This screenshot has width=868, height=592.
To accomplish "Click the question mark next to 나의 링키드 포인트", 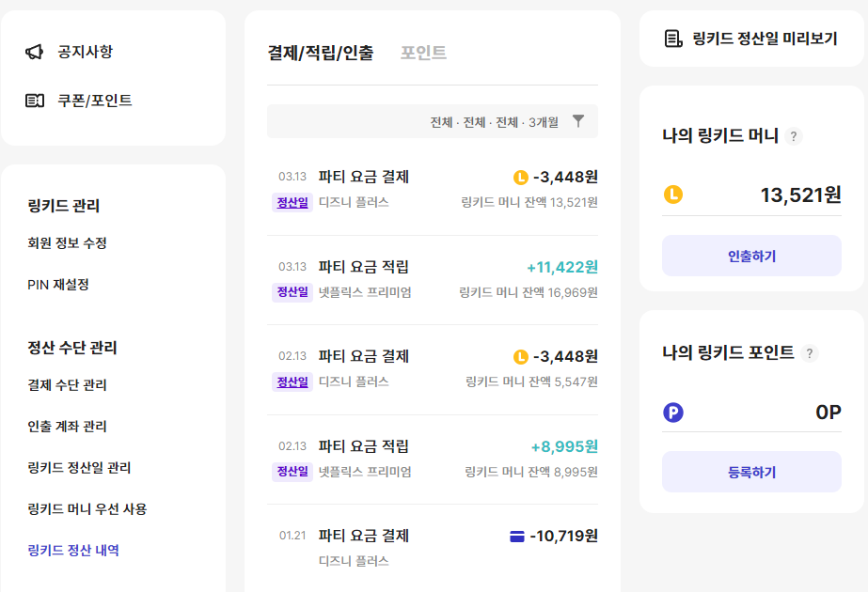I will point(810,353).
